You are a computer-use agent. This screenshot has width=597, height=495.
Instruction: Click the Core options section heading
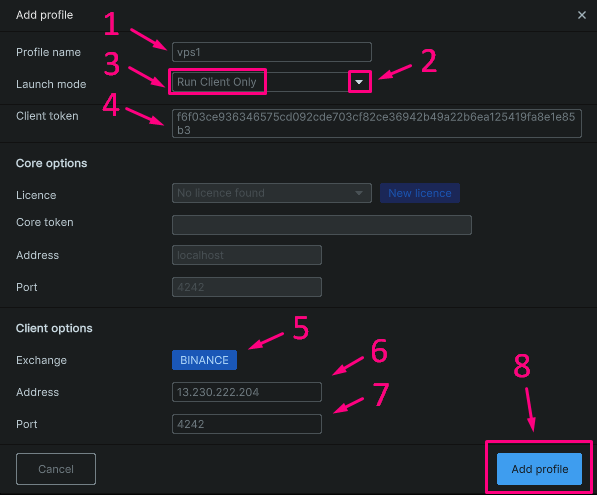[x=51, y=163]
